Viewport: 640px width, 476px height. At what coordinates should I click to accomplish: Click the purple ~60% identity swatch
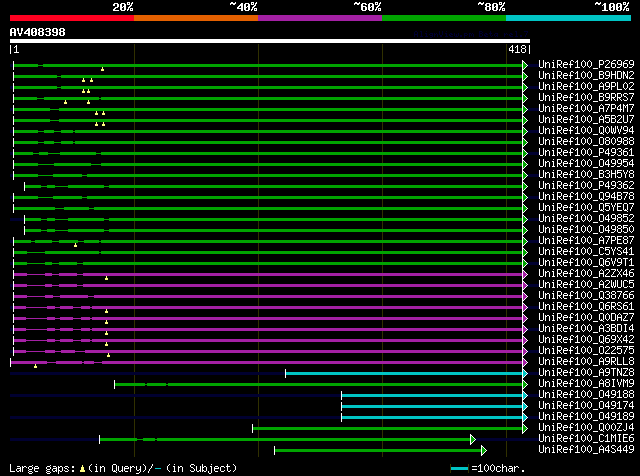pyautogui.click(x=320, y=18)
